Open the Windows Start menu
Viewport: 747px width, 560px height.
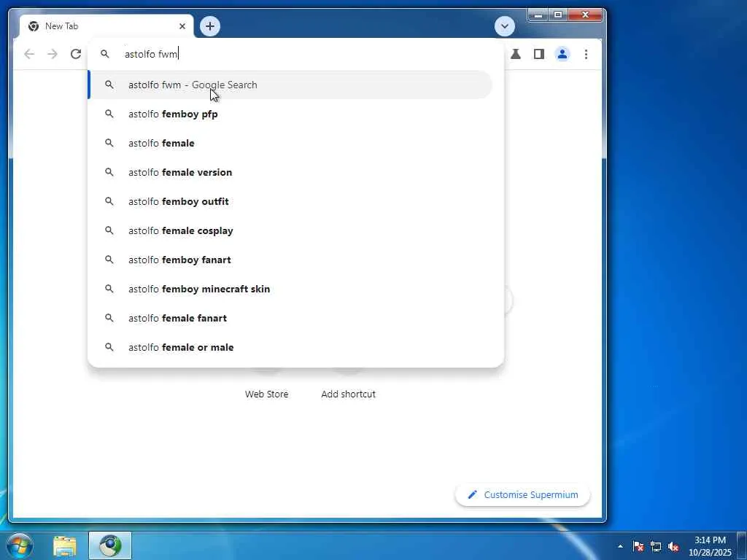pos(20,545)
